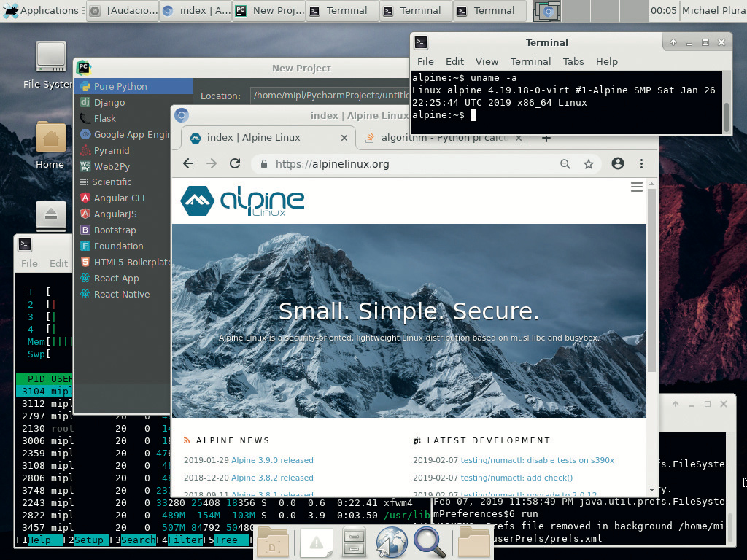Screen dimensions: 747x560
Task: Open the top Terminal window's File menu
Action: point(425,61)
